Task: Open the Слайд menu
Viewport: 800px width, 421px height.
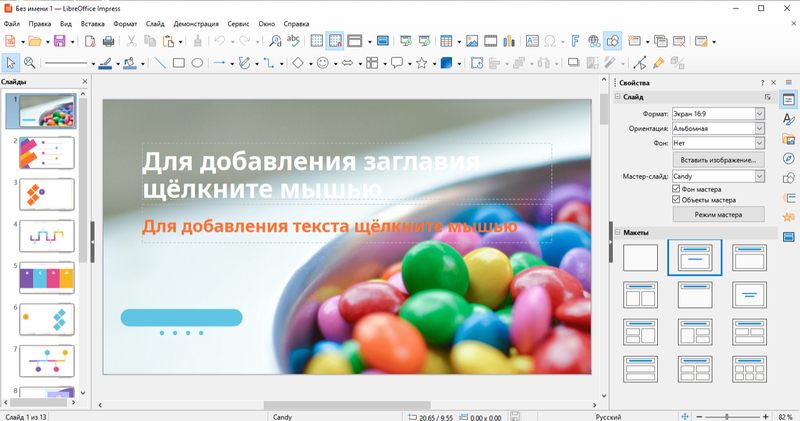Action: click(155, 23)
